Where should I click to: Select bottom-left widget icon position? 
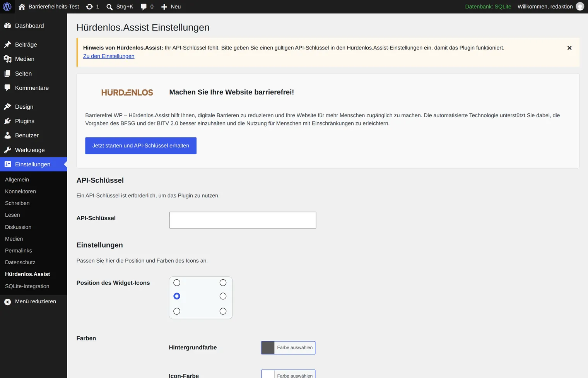click(177, 311)
